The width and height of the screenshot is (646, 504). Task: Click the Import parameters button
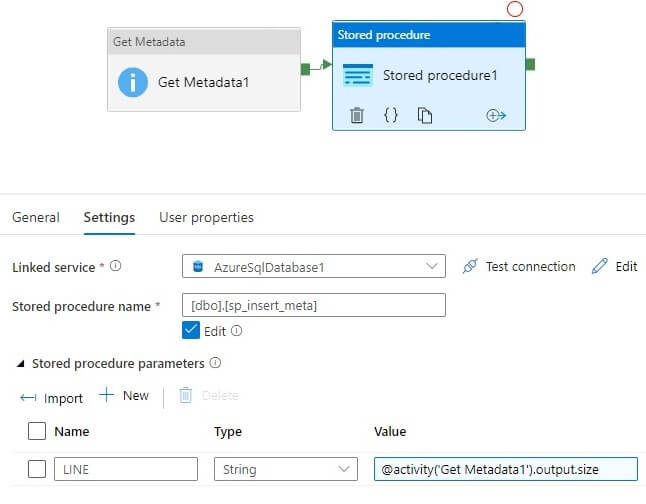[52, 397]
